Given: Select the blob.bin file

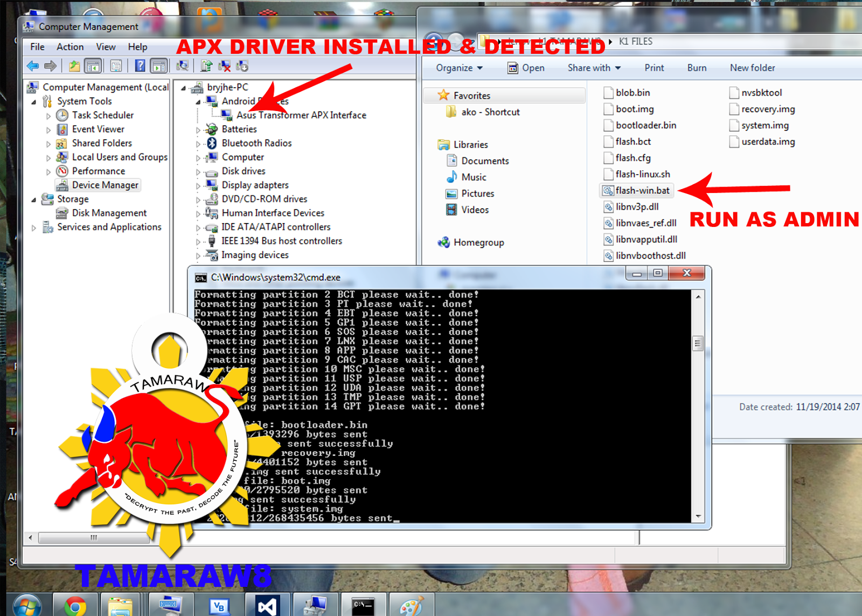Looking at the screenshot, I should (x=627, y=93).
